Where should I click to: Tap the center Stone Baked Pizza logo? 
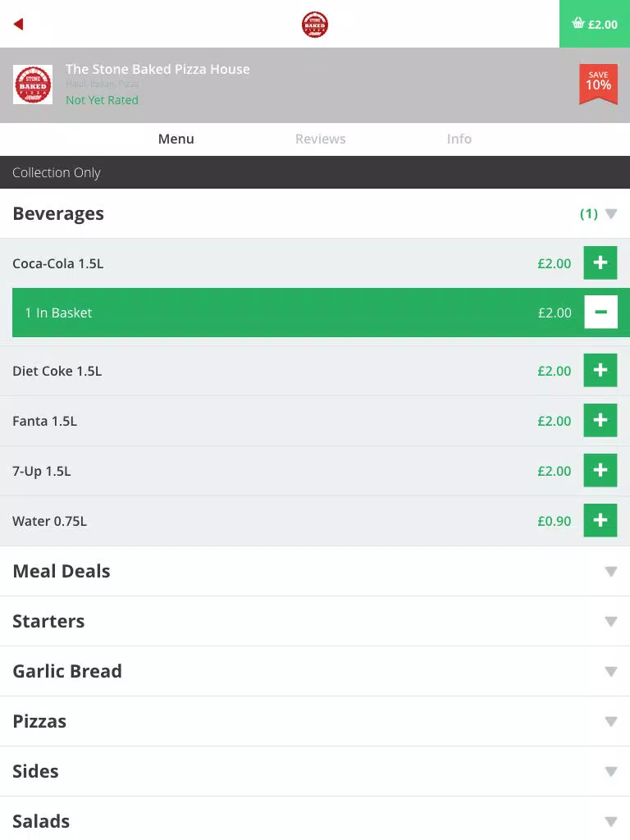click(315, 25)
